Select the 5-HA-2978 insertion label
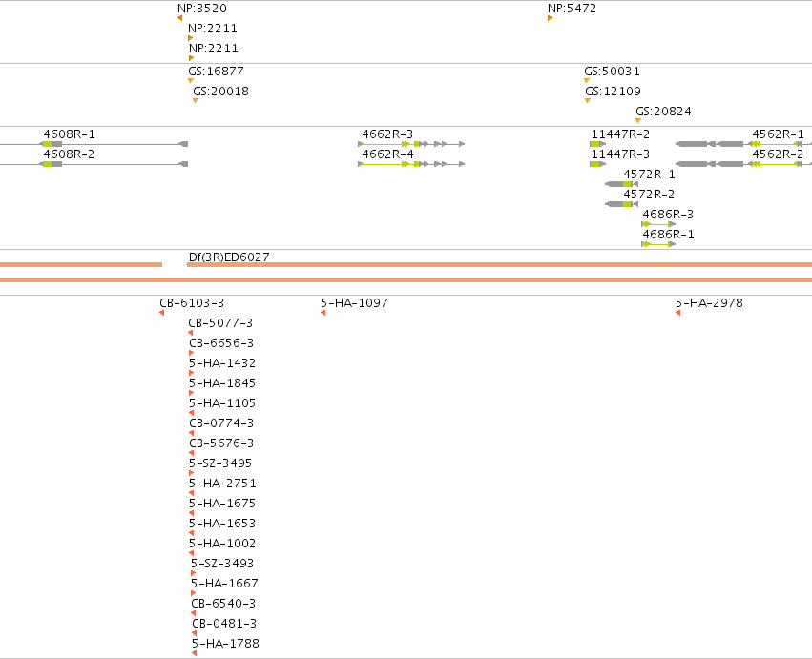 tap(709, 303)
